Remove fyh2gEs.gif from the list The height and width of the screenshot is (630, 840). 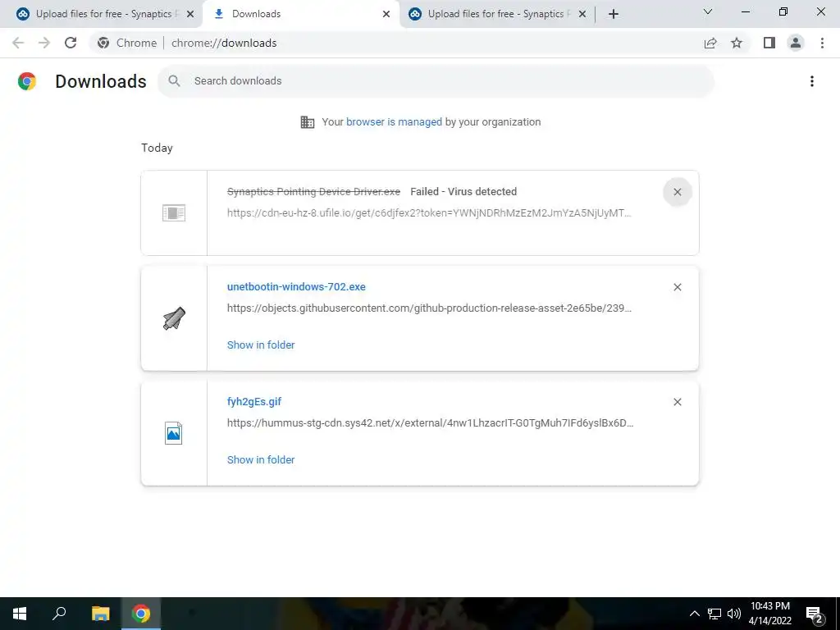point(677,402)
